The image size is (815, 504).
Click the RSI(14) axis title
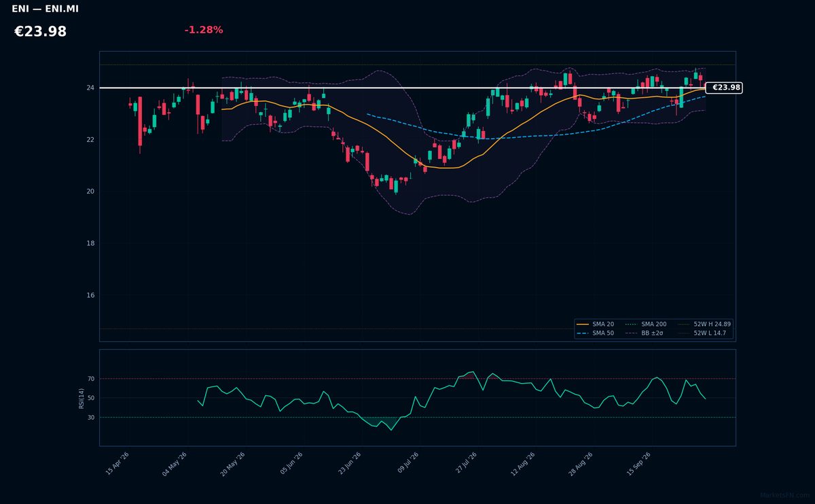coord(81,398)
